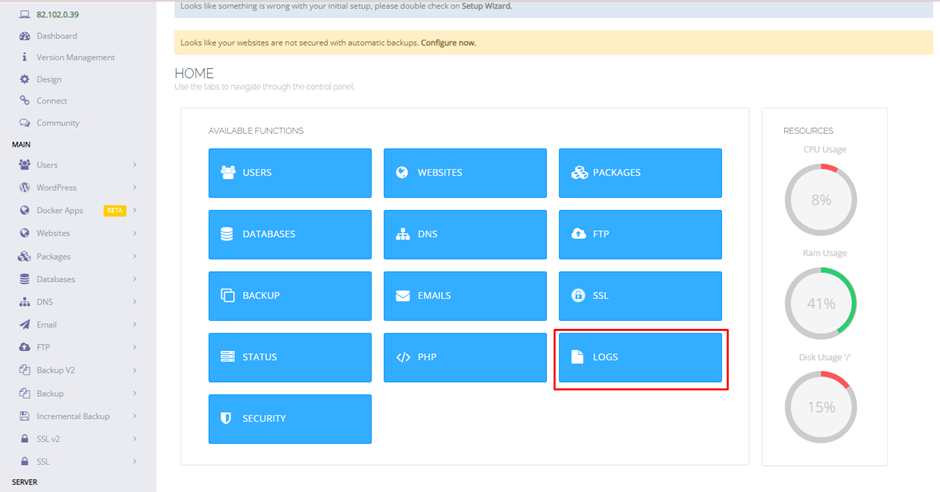Click the Disk Usage 15% gauge

tap(821, 407)
